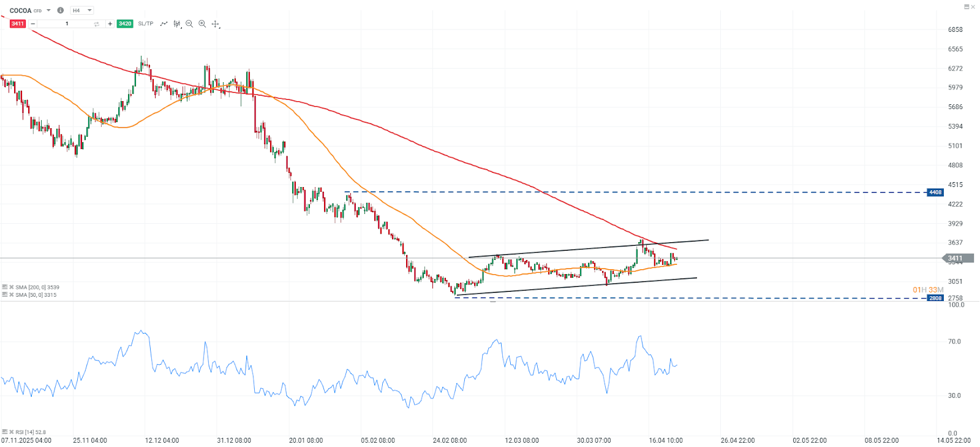This screenshot has width=980, height=447.
Task: Open the COCOA instrument dropdown
Action: pos(48,10)
